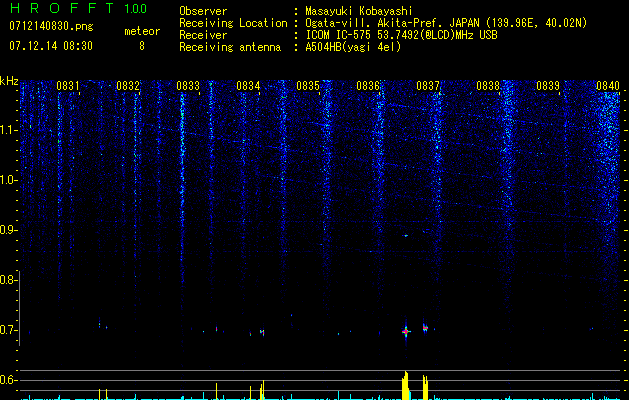Click the 0840 time marker
The height and width of the screenshot is (400, 629).
[608, 86]
